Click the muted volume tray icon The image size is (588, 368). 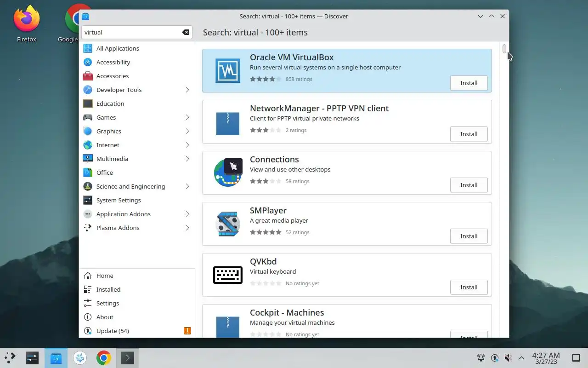pos(508,358)
